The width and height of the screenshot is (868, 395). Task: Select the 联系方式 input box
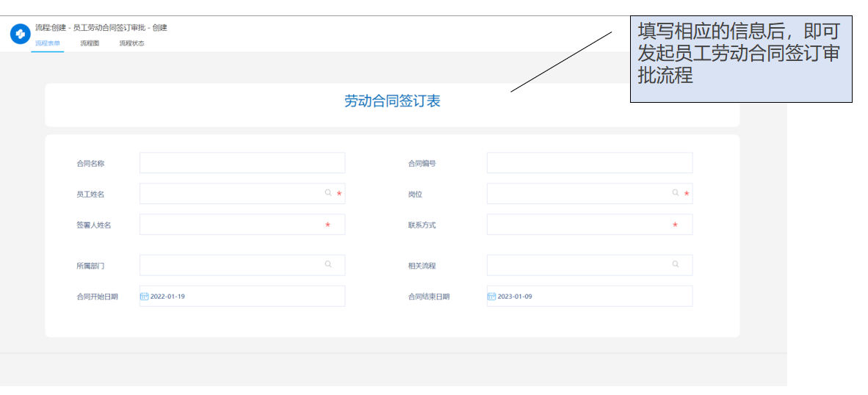tap(590, 225)
